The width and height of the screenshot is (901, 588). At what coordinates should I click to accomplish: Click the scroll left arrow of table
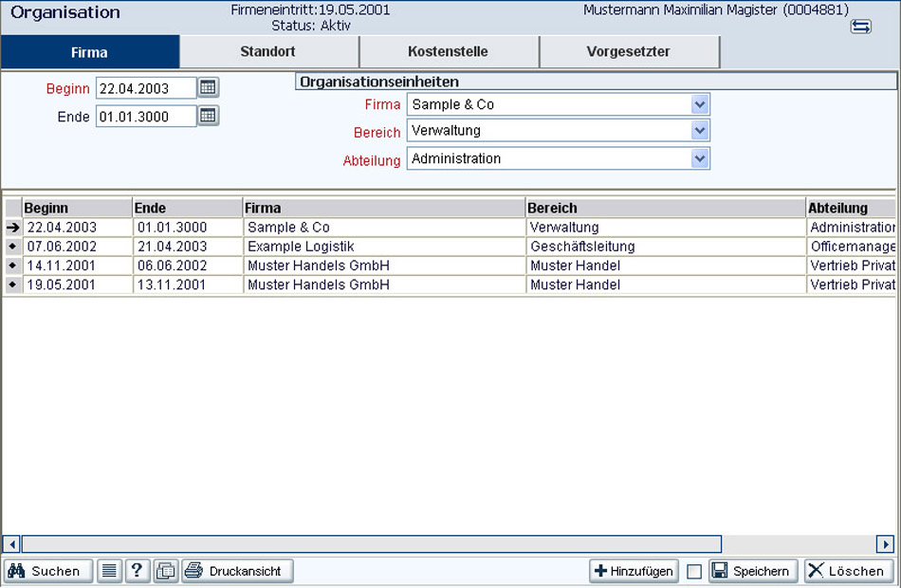click(11, 543)
